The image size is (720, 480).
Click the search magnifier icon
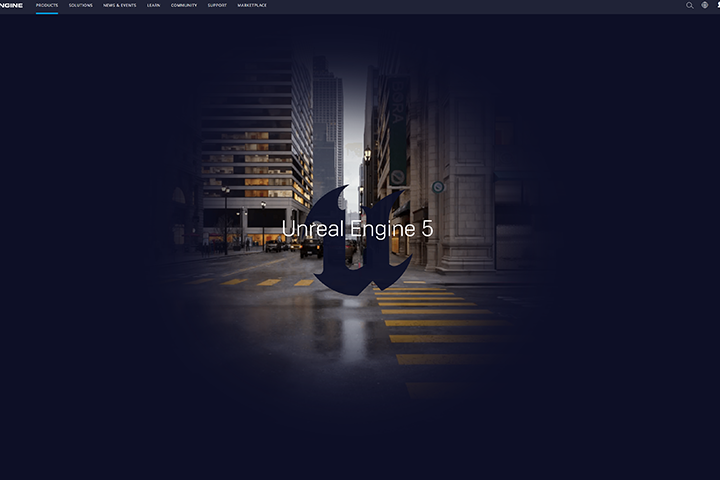pyautogui.click(x=690, y=6)
